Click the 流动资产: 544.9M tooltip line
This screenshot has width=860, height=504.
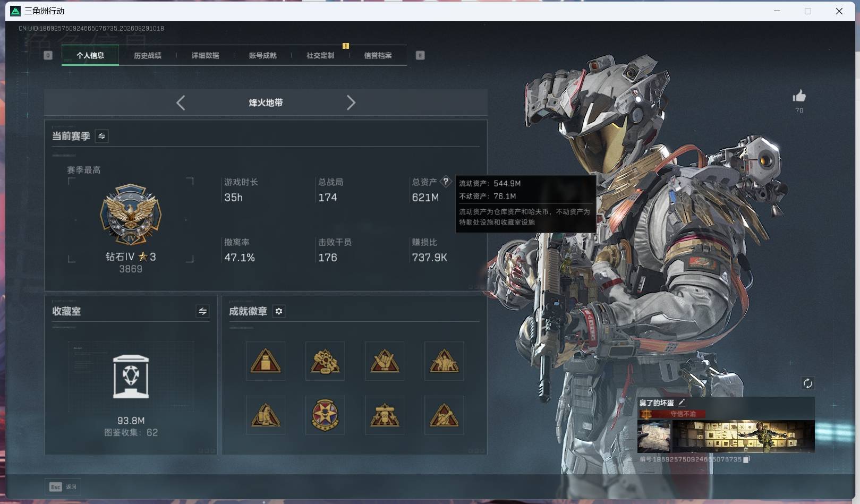point(490,183)
